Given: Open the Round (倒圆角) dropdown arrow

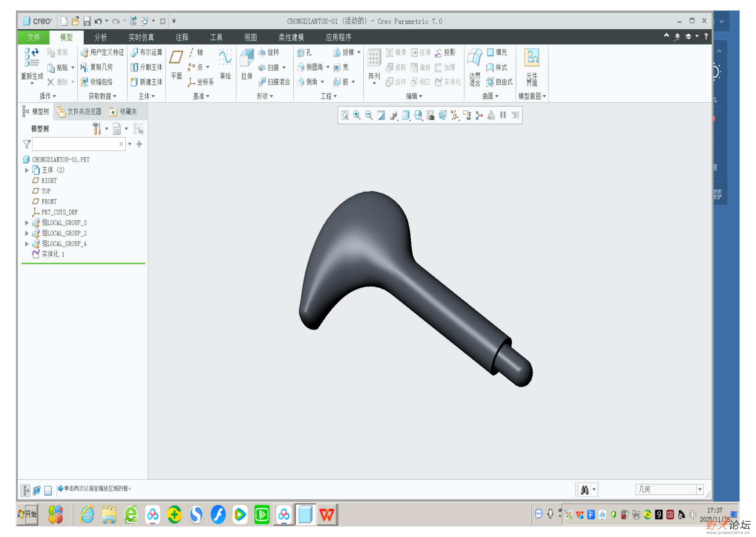Looking at the screenshot, I should click(328, 67).
